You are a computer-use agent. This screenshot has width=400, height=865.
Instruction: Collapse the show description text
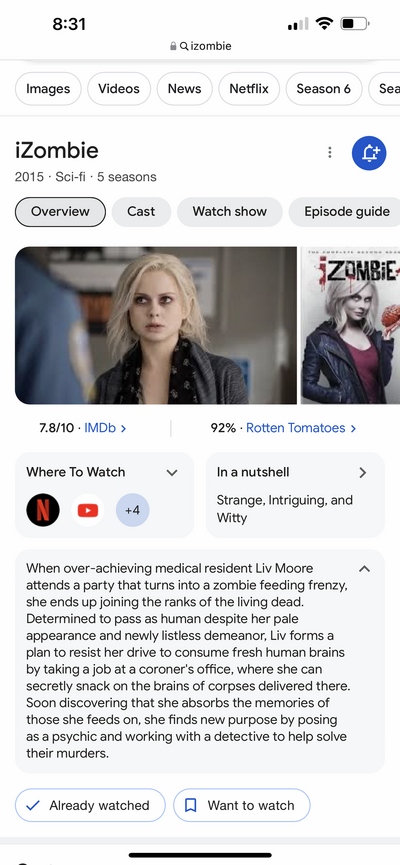click(364, 569)
